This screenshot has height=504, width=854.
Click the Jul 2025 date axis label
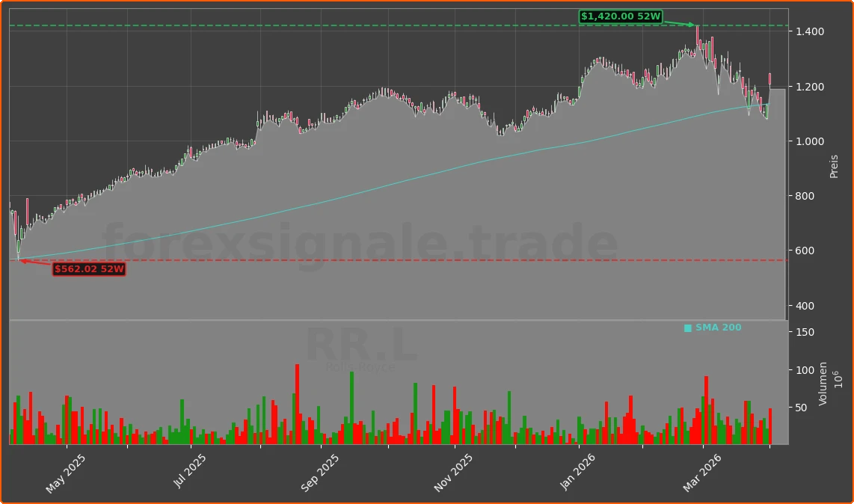click(x=189, y=471)
